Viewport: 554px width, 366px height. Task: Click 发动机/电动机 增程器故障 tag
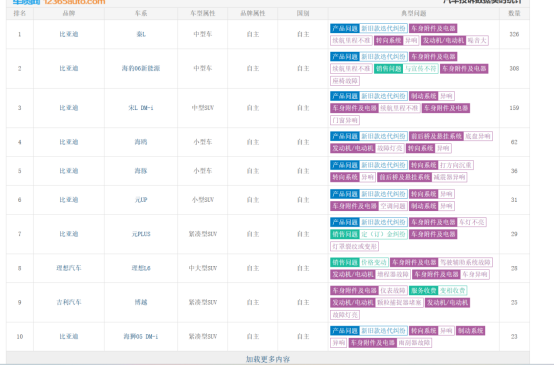point(371,274)
